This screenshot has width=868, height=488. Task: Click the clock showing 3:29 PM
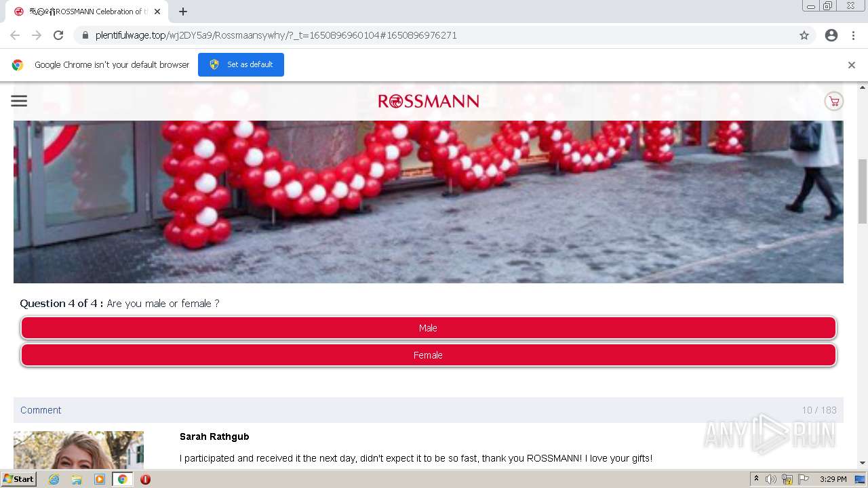click(833, 479)
